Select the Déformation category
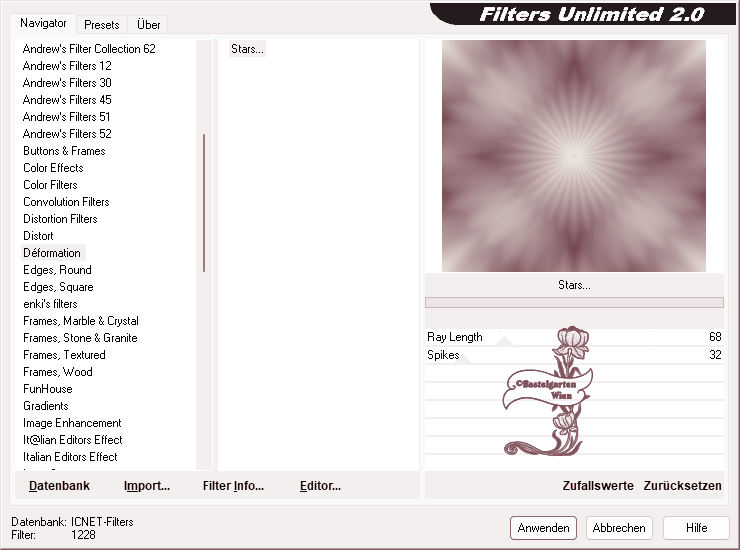740x550 pixels. (52, 253)
